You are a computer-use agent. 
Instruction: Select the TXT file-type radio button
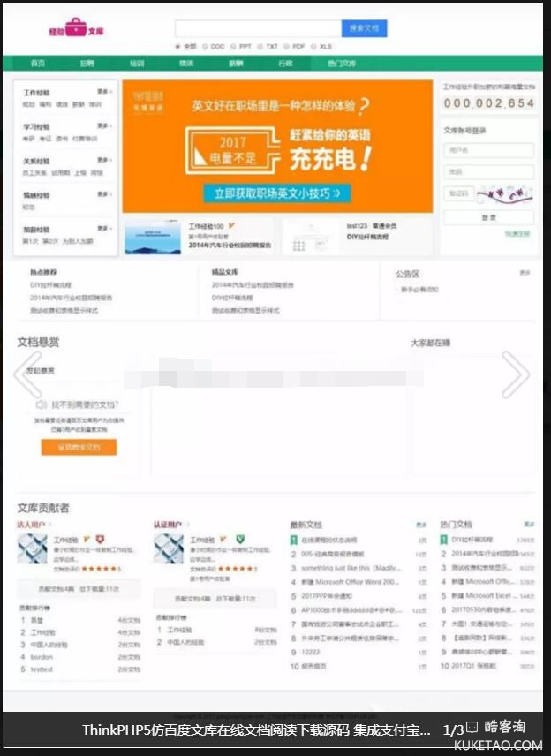pos(260,47)
